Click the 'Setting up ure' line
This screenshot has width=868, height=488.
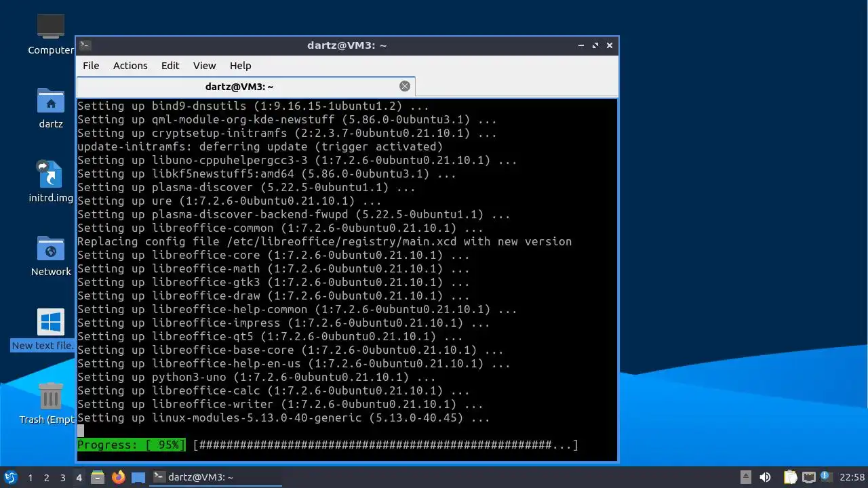[x=229, y=201]
